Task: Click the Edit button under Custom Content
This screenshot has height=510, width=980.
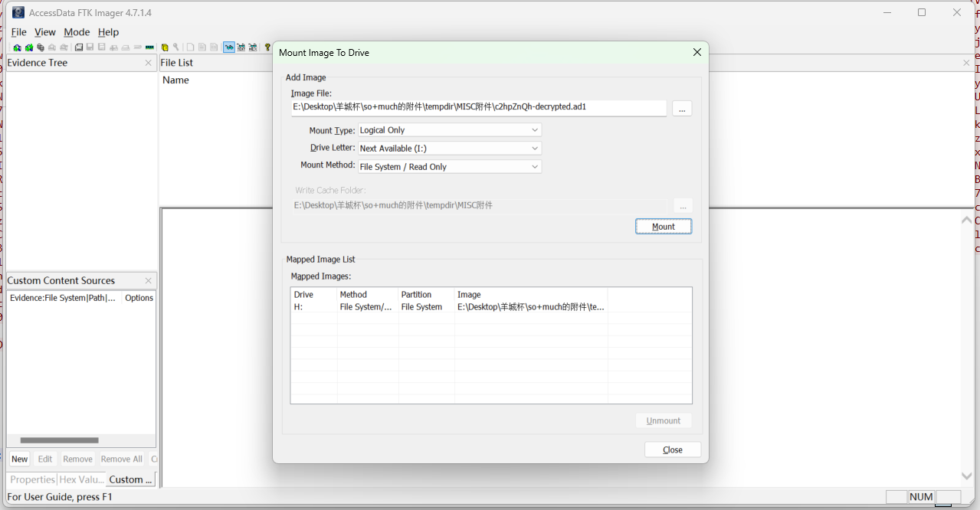Action: (x=45, y=459)
